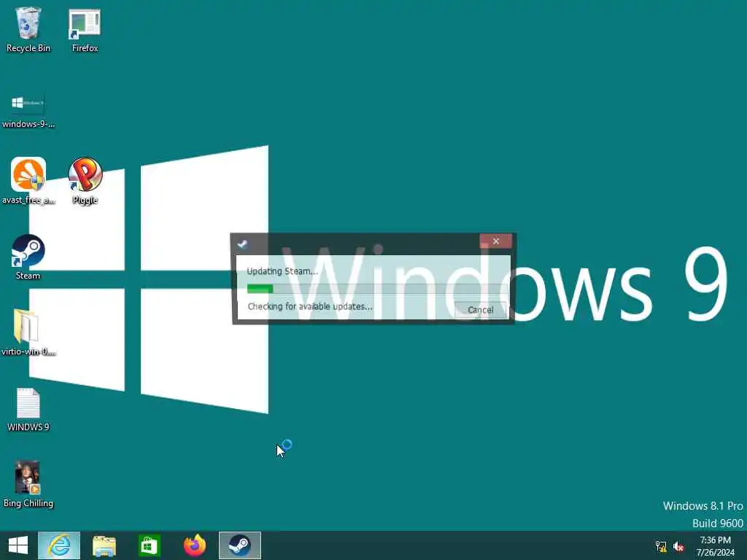Open File Explorer from the taskbar
This screenshot has width=747, height=560.
click(104, 545)
